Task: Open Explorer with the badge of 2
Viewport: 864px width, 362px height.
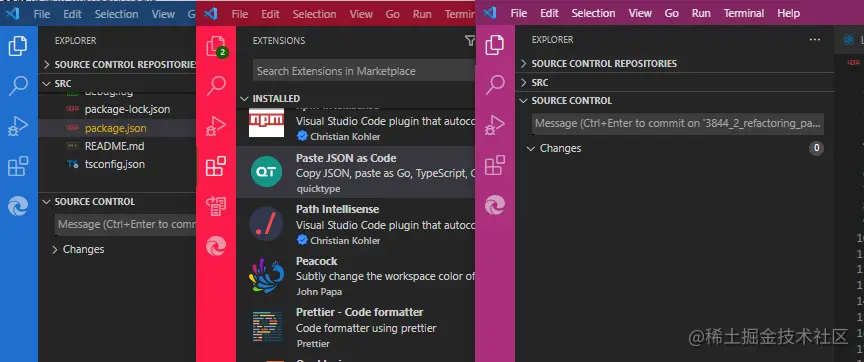Action: click(216, 46)
